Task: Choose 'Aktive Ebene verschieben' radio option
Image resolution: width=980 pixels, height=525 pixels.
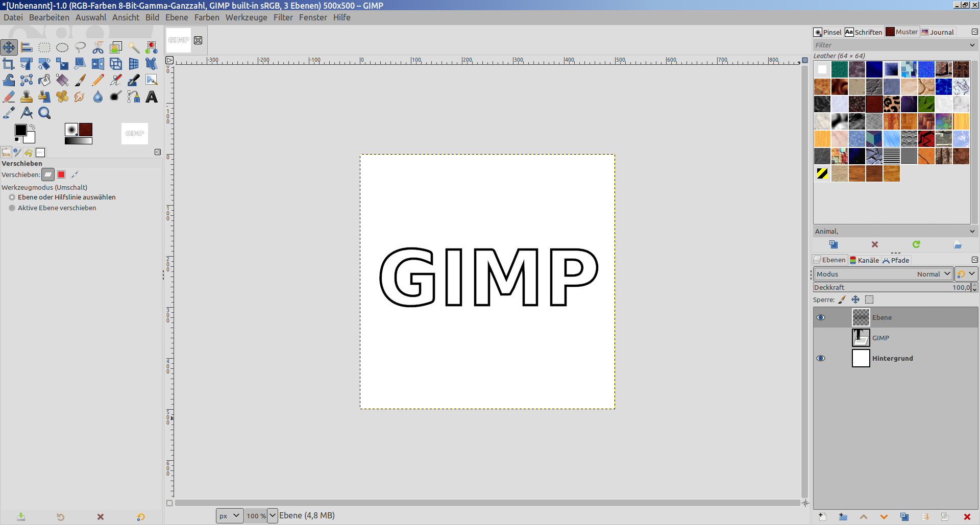Action: pos(12,208)
